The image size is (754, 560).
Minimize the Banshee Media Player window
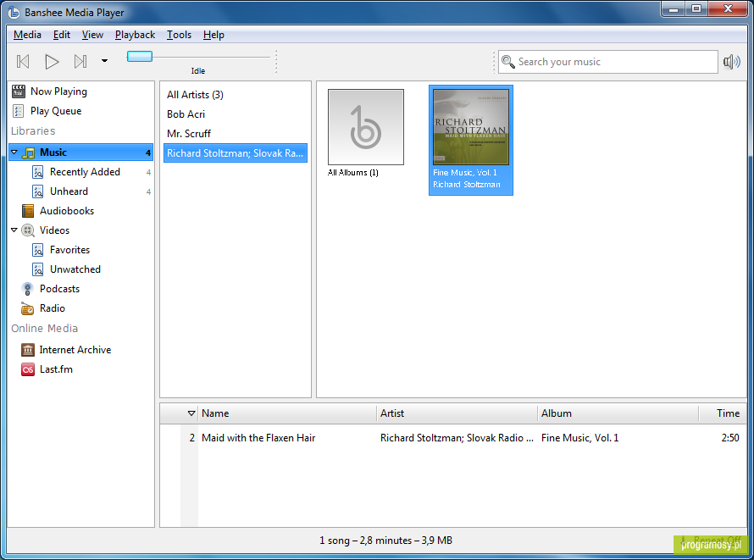pos(674,8)
